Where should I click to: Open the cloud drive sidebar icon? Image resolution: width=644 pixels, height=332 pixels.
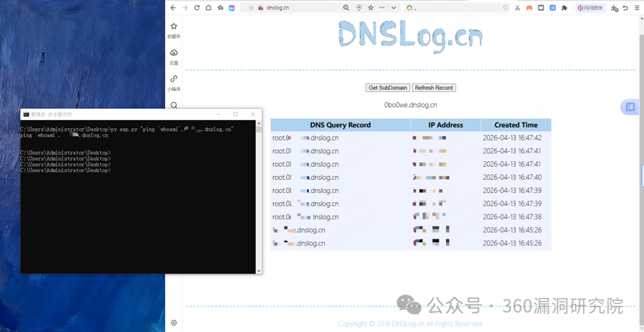(174, 57)
